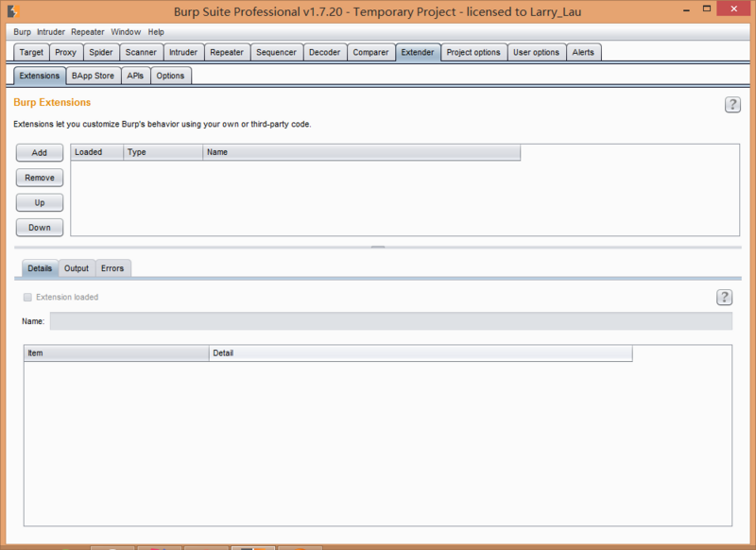Open help for Burp Extensions section

coord(732,105)
